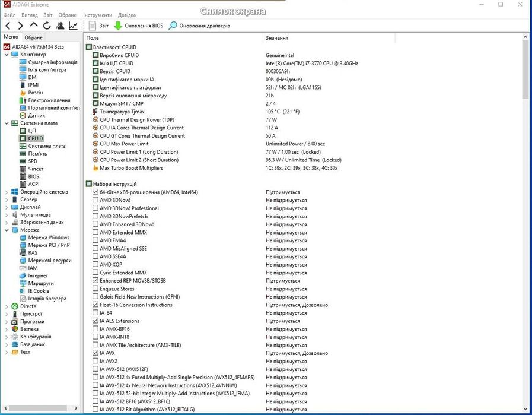532x415 pixels.
Task: Open Мережа Windows network item
Action: (49, 237)
